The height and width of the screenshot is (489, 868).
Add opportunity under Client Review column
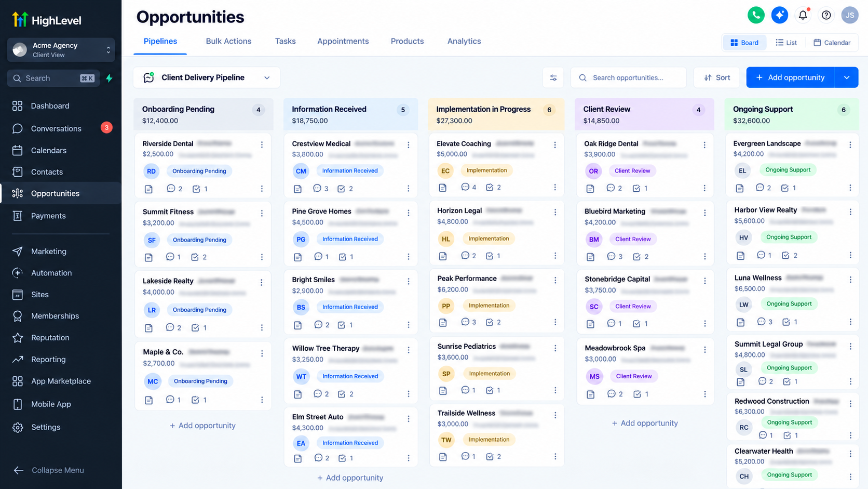point(645,424)
